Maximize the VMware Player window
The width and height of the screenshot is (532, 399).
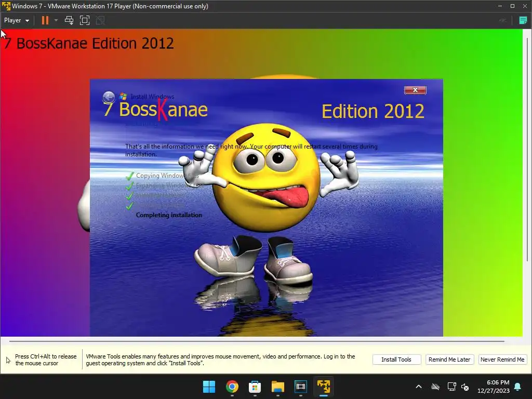tap(512, 6)
